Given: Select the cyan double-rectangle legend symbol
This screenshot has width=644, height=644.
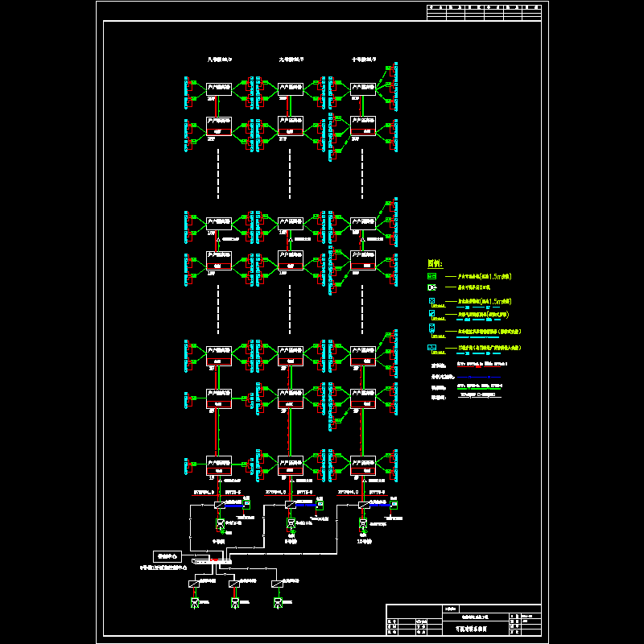Looking at the screenshot, I should click(x=432, y=348).
